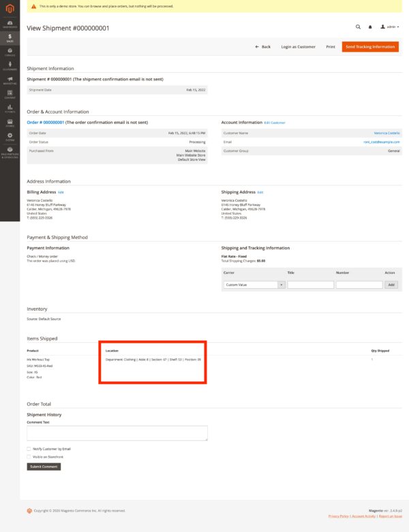Open the admin account dropdown
This screenshot has height=532, width=409.
pyautogui.click(x=391, y=27)
